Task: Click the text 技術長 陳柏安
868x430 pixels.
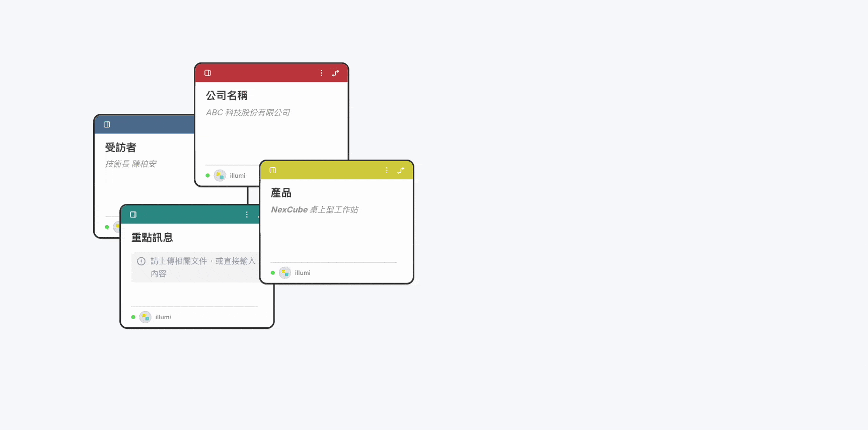Action: point(131,164)
